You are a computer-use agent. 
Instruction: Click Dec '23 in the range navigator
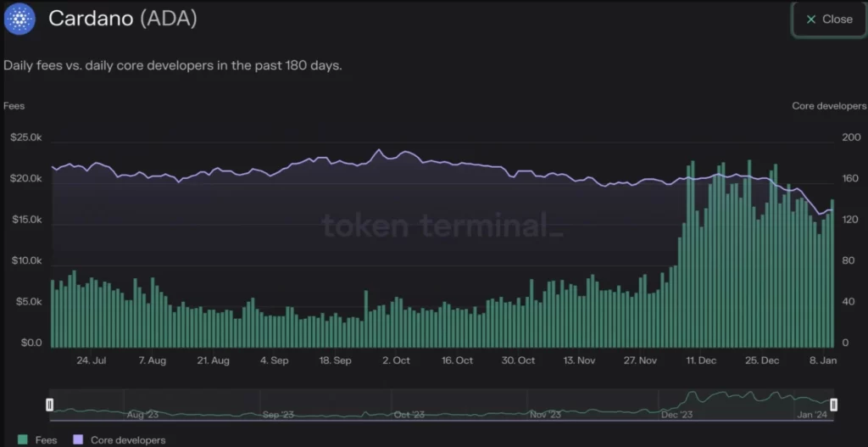pos(676,414)
